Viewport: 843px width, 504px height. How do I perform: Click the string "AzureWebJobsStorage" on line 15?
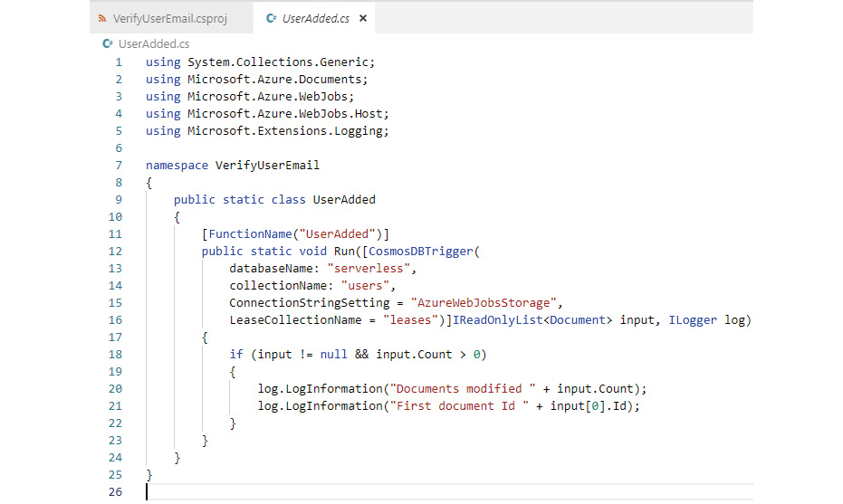[x=484, y=303]
